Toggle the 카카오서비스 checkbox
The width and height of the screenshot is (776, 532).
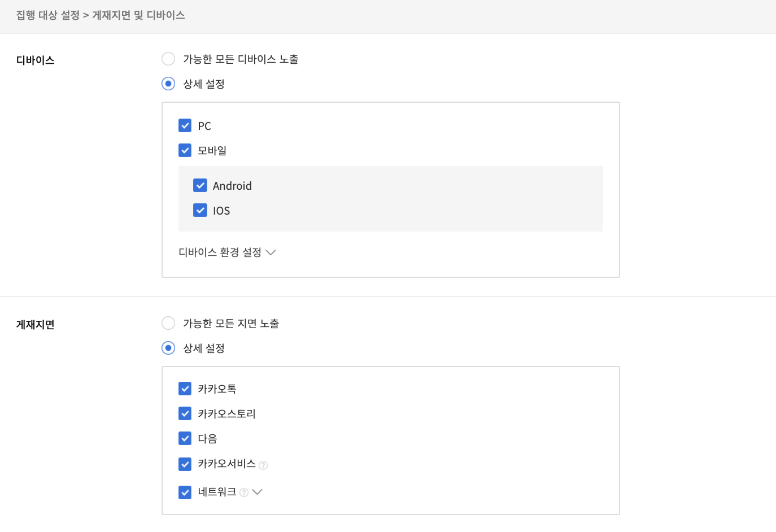point(185,464)
